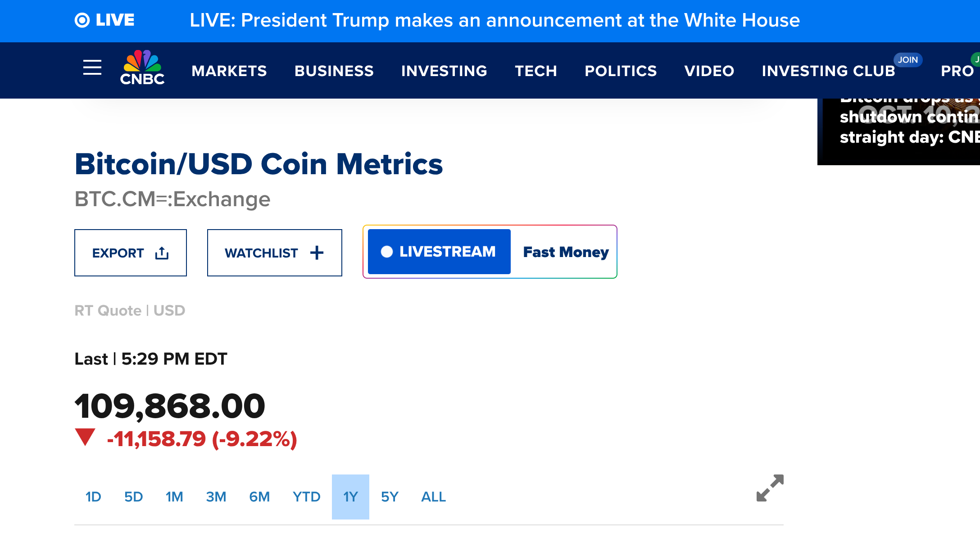Image resolution: width=980 pixels, height=533 pixels.
Task: Show the ALL time range chart
Action: [x=433, y=497]
